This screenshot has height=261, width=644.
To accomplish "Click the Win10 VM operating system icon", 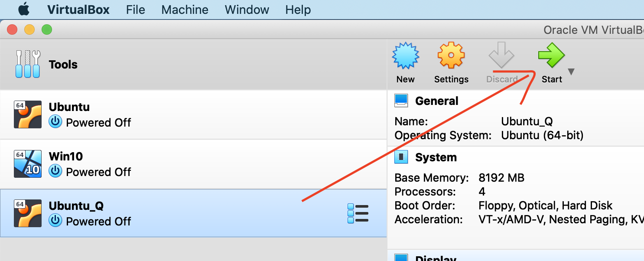I will (28, 164).
